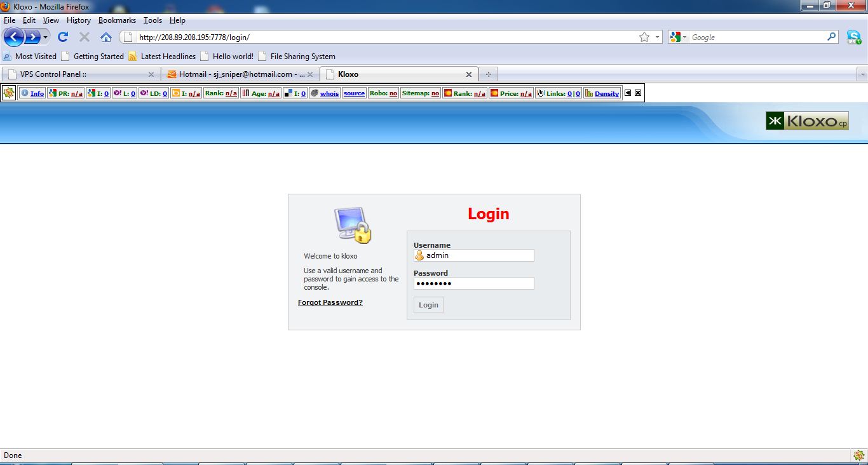868x465 pixels.
Task: Click the SEO toolbar gear icon
Action: point(9,93)
